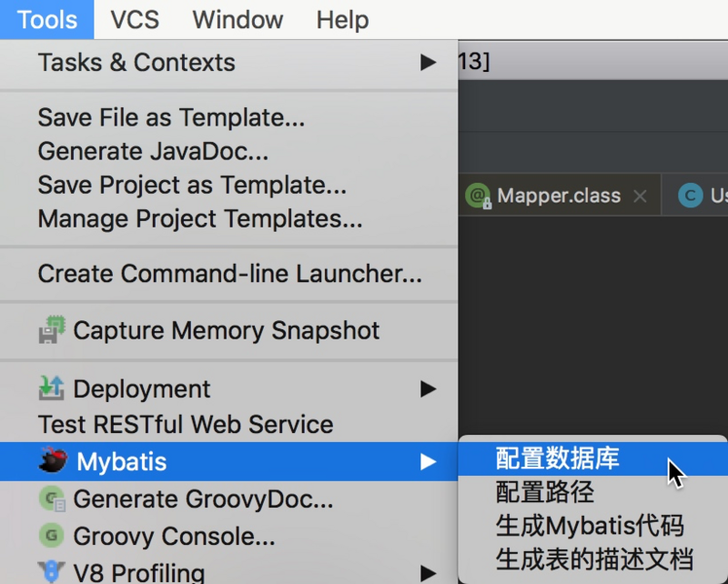The width and height of the screenshot is (728, 584).
Task: Select Test RESTful Web Service
Action: [229, 424]
